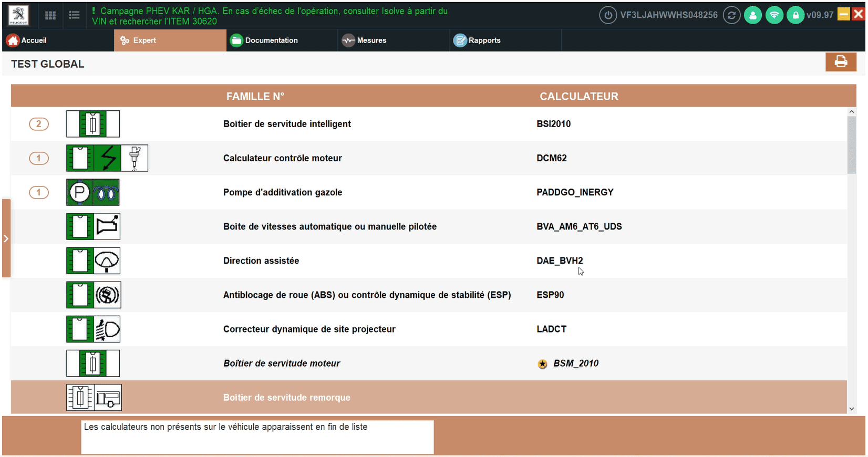The height and width of the screenshot is (457, 868).
Task: Click the DAE_BVH2 calculateur name
Action: (560, 261)
